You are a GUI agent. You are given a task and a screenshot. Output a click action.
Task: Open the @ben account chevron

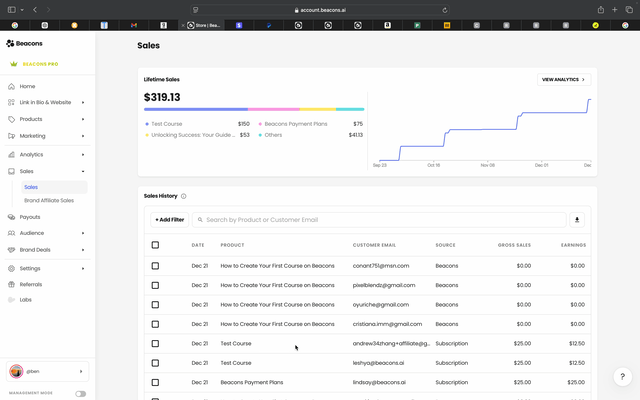click(81, 371)
